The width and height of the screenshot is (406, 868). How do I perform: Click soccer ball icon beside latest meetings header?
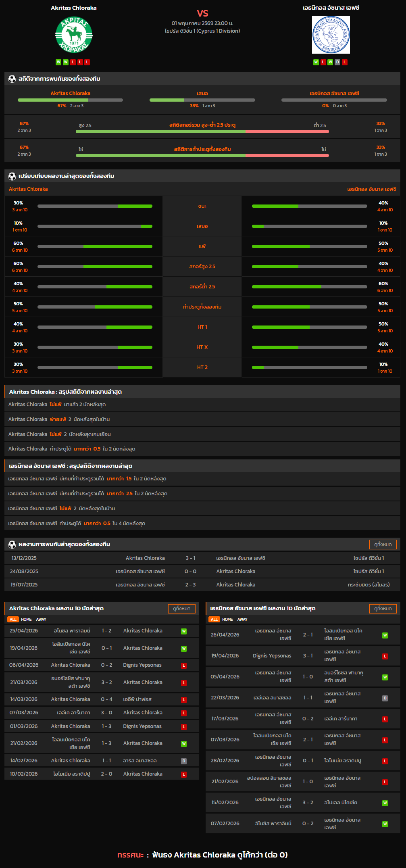click(x=12, y=544)
